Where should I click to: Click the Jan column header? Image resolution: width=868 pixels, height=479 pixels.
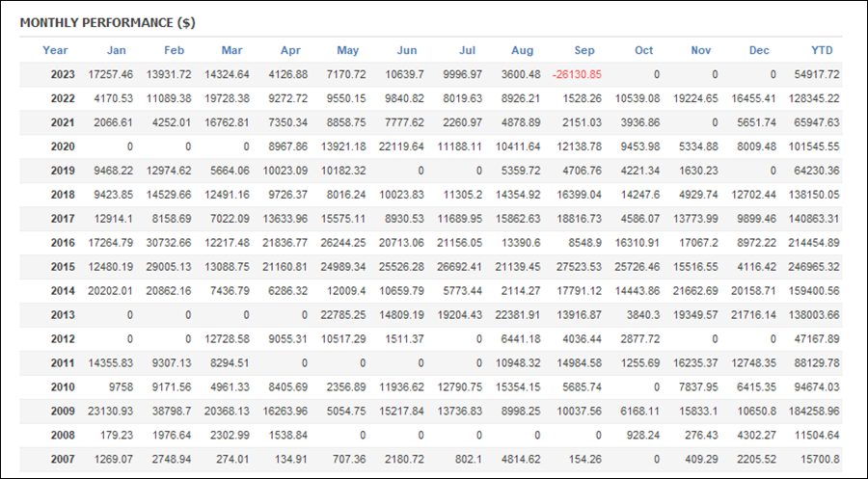[x=117, y=50]
